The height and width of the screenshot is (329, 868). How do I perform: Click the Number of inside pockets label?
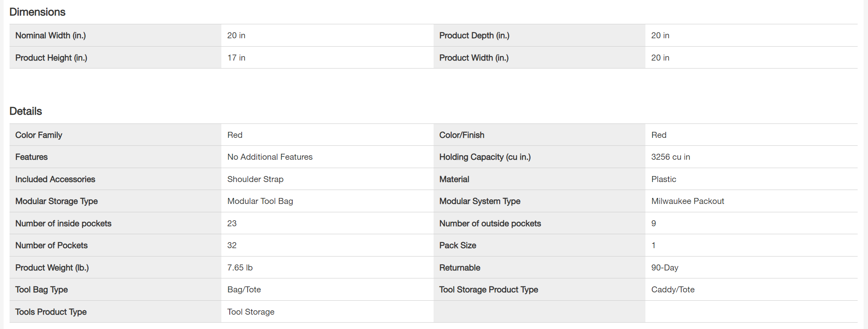[63, 223]
